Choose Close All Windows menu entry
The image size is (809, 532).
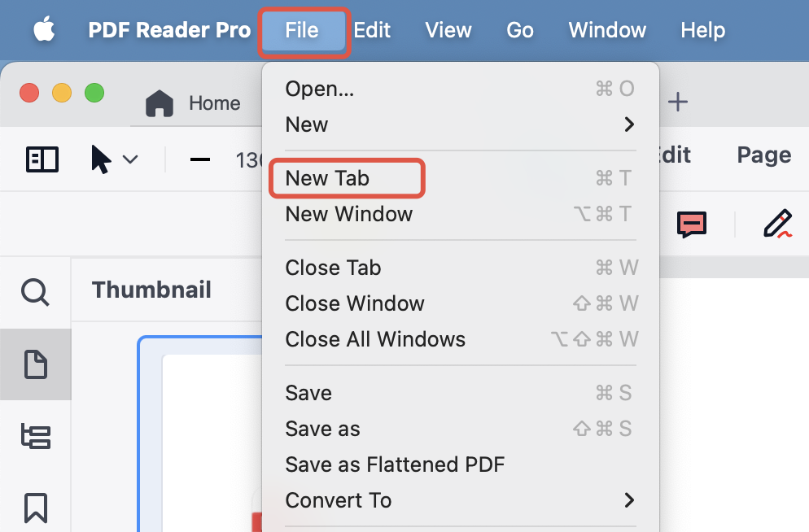click(375, 339)
